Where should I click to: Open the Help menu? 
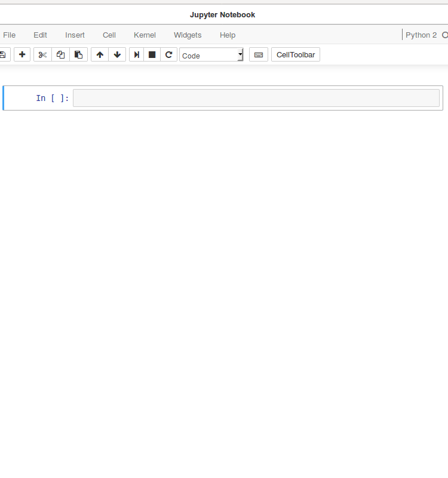click(228, 35)
